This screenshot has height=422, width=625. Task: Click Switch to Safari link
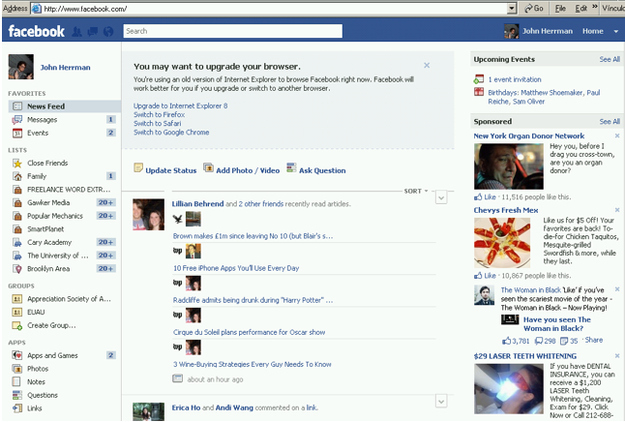click(157, 124)
